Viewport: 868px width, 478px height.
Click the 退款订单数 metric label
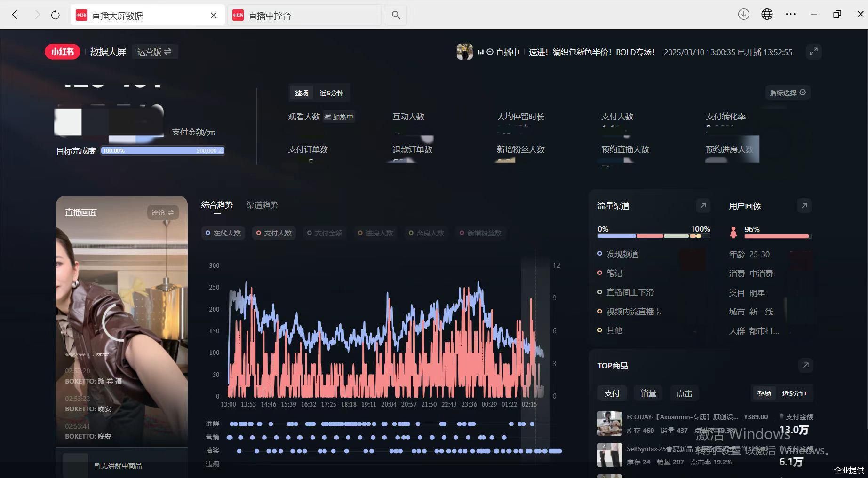tap(413, 149)
